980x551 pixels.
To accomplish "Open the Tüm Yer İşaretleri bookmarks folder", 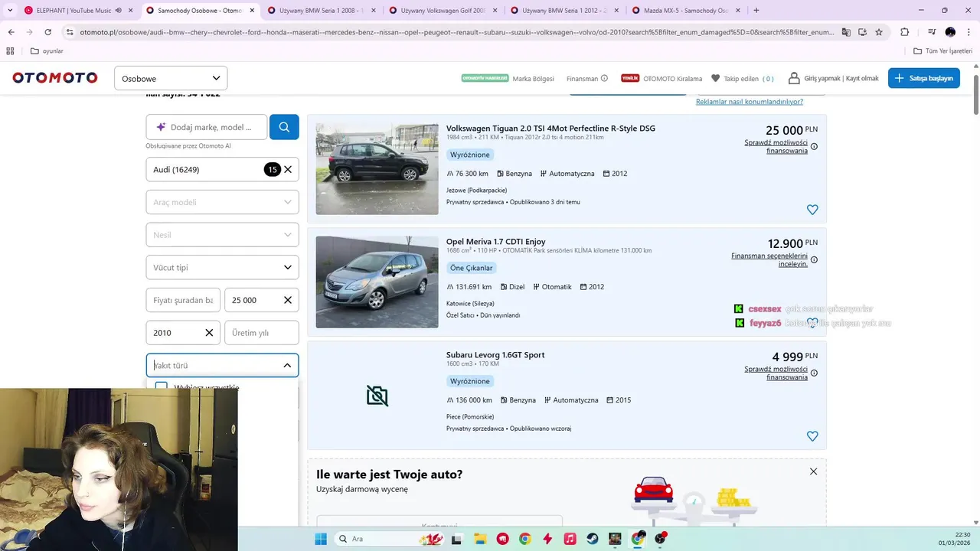I will [x=943, y=51].
